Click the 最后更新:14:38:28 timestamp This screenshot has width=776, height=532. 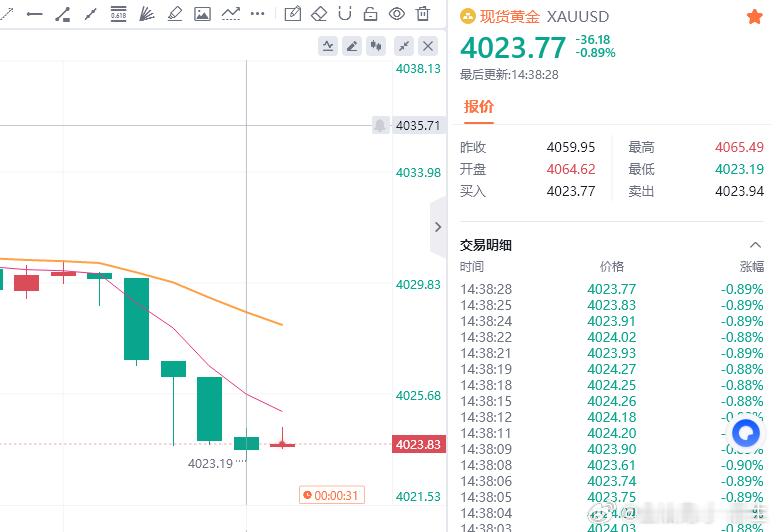click(509, 75)
